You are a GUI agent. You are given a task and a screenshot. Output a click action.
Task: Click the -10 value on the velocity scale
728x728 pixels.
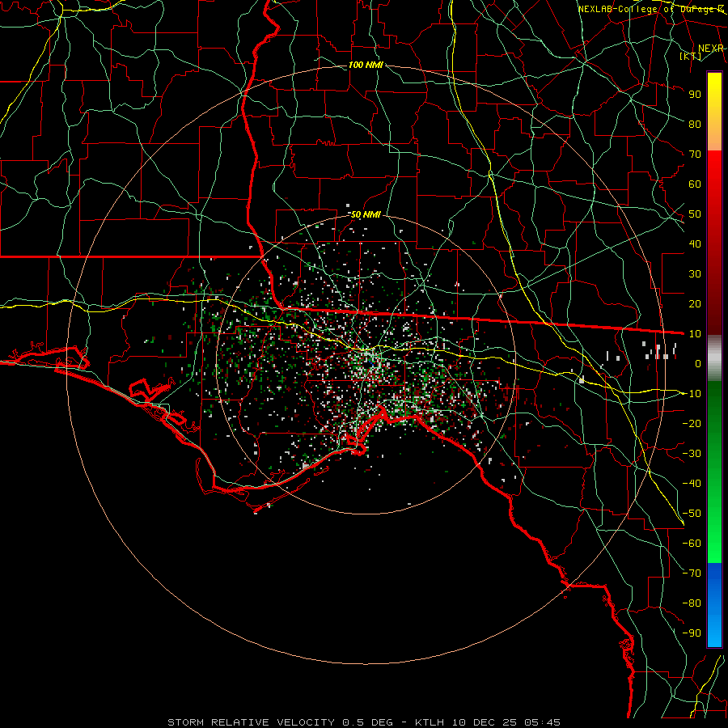(x=692, y=394)
